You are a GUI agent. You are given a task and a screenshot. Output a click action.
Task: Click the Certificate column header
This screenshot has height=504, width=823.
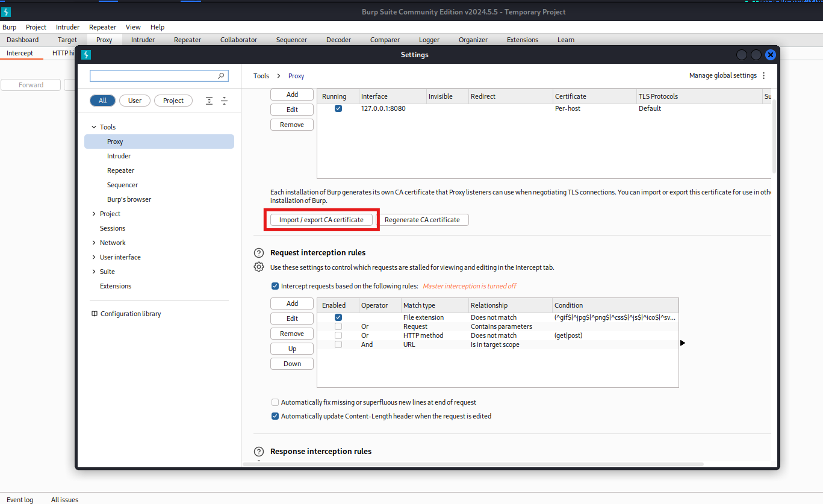pos(594,96)
